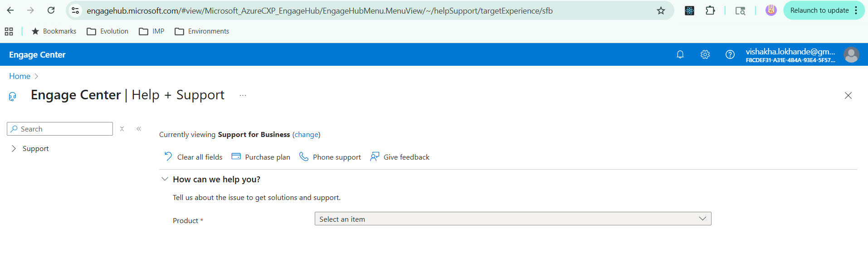Screen dimensions: 868x268
Task: Open the Product Select an item dropdown
Action: point(513,219)
